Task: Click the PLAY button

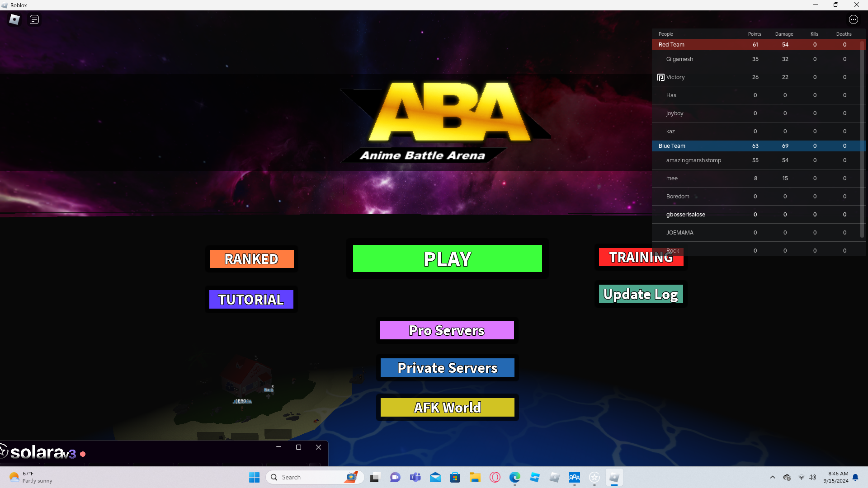Action: click(x=448, y=258)
